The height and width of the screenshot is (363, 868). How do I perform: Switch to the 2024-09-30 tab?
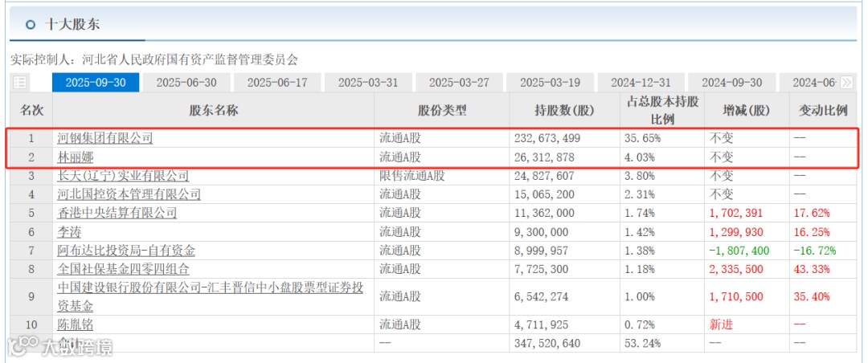point(732,83)
